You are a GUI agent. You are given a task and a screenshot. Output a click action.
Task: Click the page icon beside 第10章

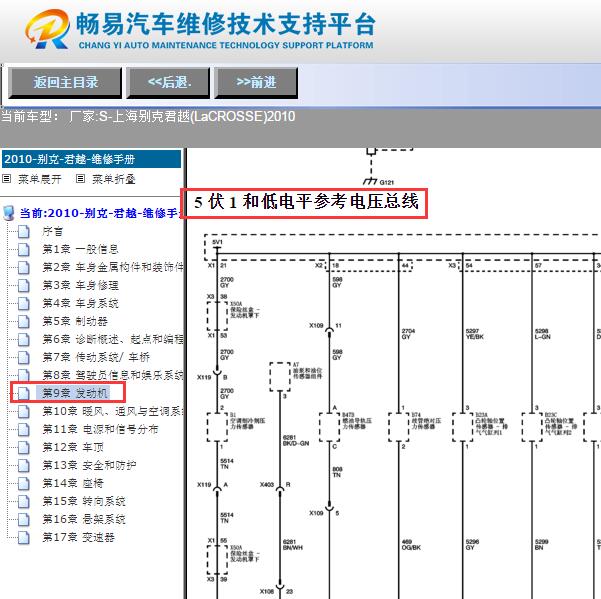[x=23, y=412]
